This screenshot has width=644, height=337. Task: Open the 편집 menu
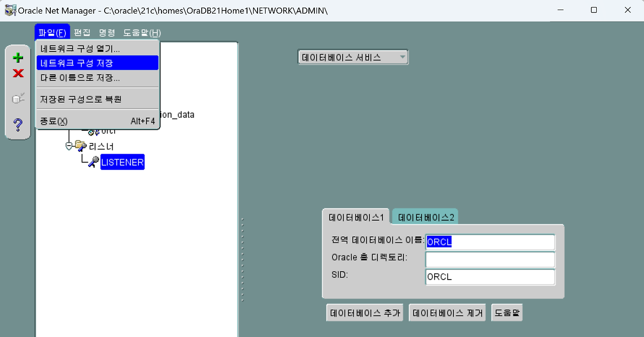point(82,33)
